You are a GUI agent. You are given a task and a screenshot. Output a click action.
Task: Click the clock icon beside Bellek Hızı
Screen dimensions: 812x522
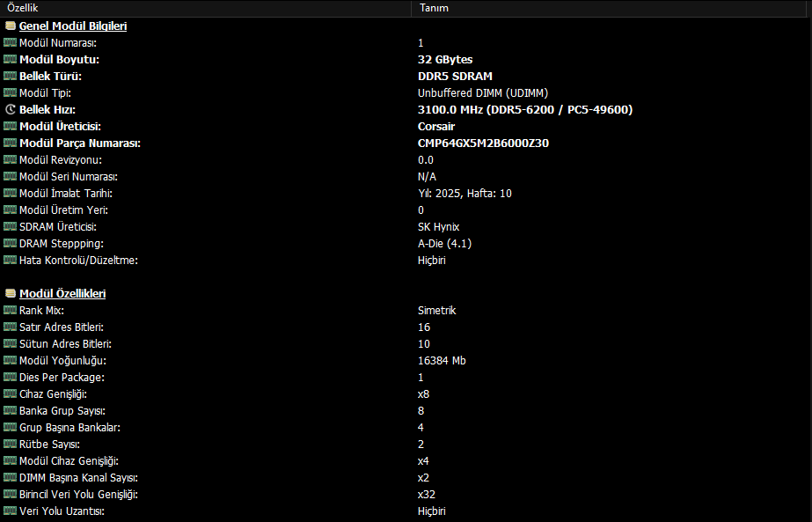(11, 109)
